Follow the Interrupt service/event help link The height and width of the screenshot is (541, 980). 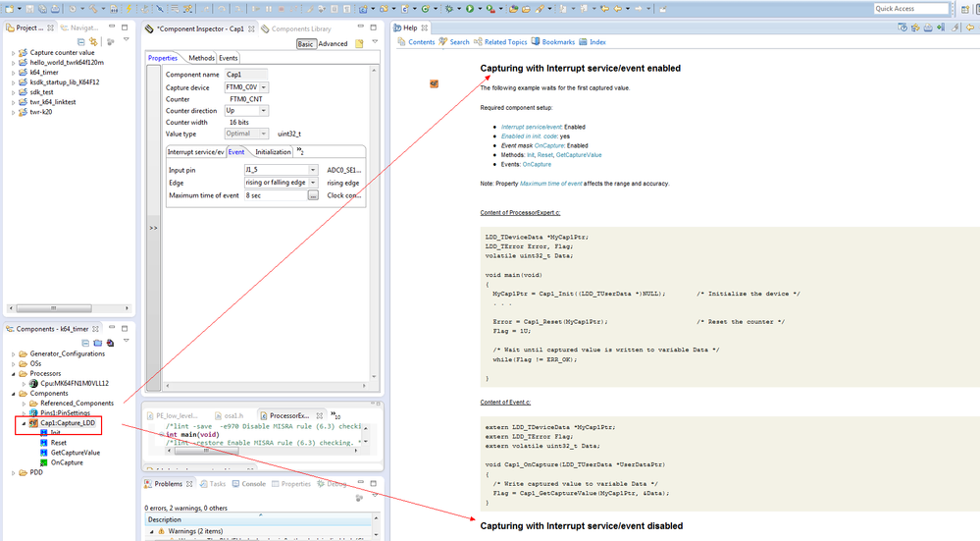tap(532, 127)
